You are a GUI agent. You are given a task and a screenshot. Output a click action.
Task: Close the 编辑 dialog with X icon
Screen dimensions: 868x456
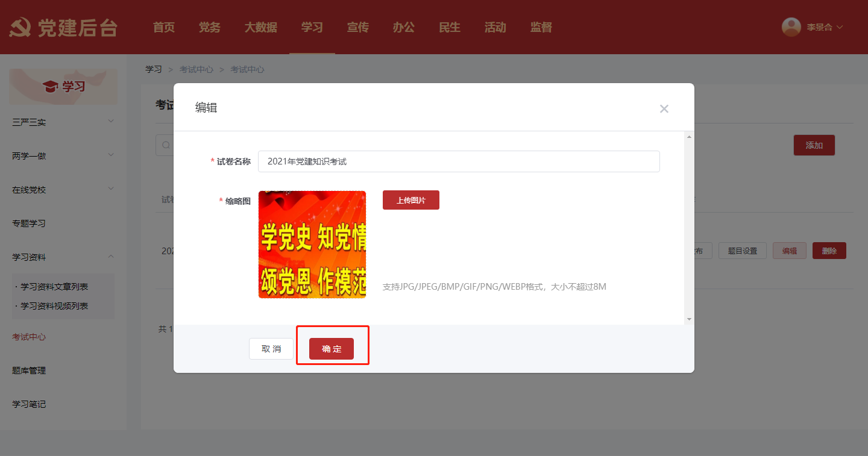pos(664,109)
